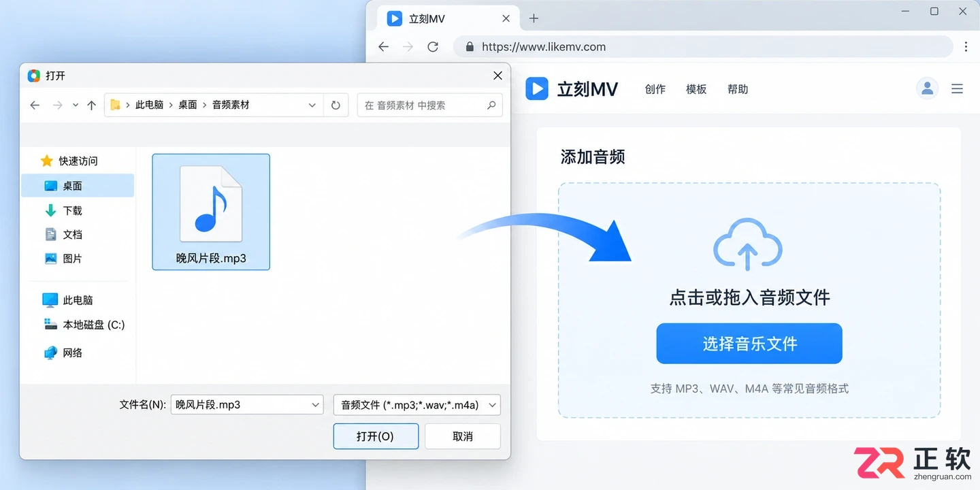This screenshot has width=980, height=490.
Task: Open the hamburger menu on 立刻MV page
Action: pos(957,88)
